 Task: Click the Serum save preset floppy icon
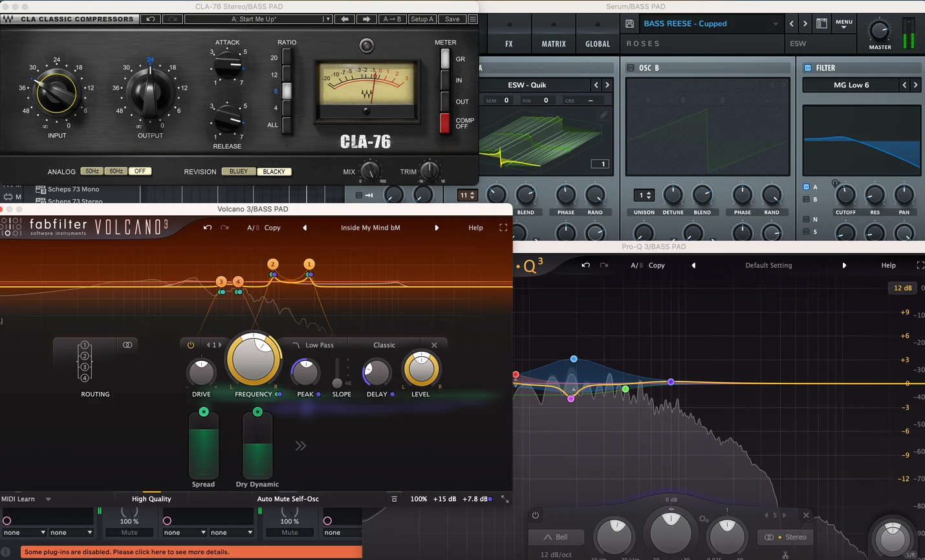pos(629,24)
